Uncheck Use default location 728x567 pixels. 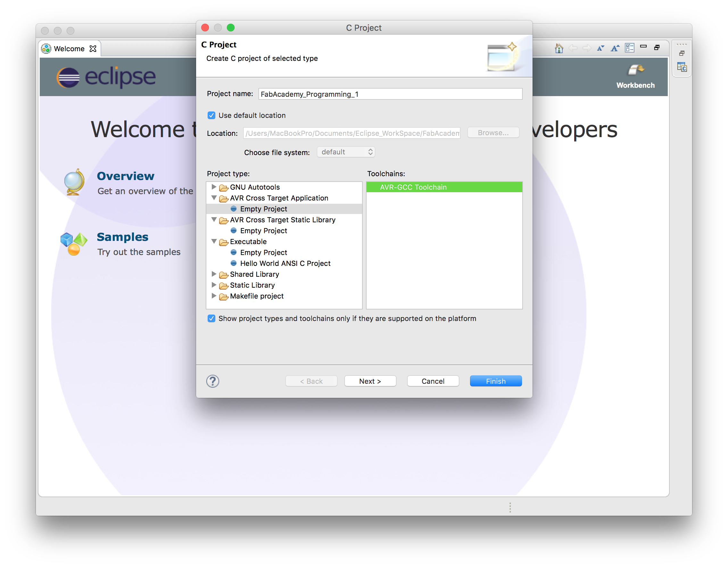(211, 115)
